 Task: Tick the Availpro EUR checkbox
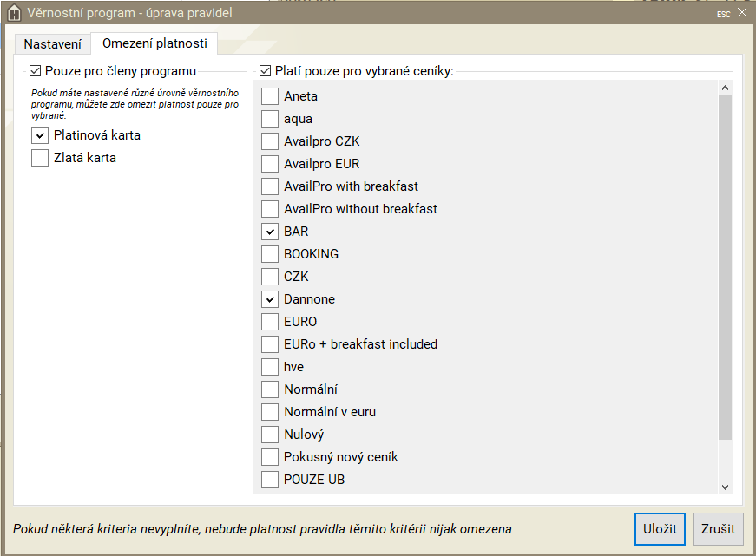pos(270,164)
